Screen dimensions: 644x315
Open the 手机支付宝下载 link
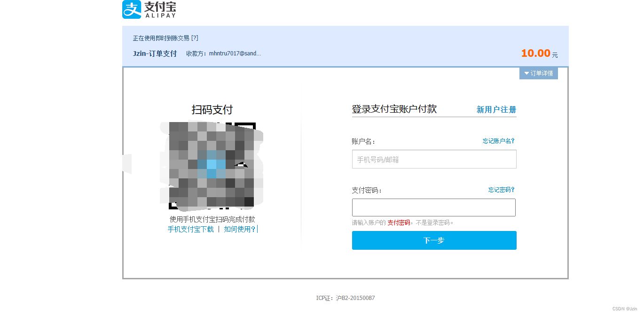coord(191,229)
